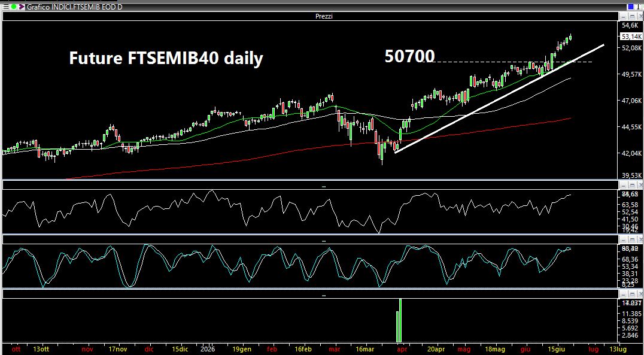This screenshot has width=644, height=355.
Task: Click the 13ott date on the time axis
Action: 41,349
